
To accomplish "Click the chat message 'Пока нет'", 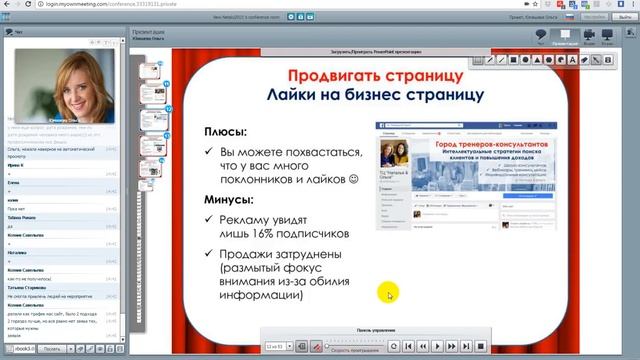I will tap(16, 209).
